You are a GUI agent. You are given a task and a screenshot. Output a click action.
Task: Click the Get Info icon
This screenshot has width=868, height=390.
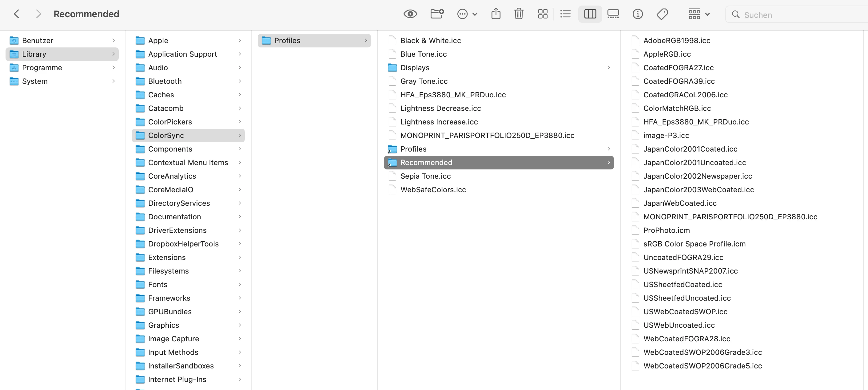[x=638, y=14]
